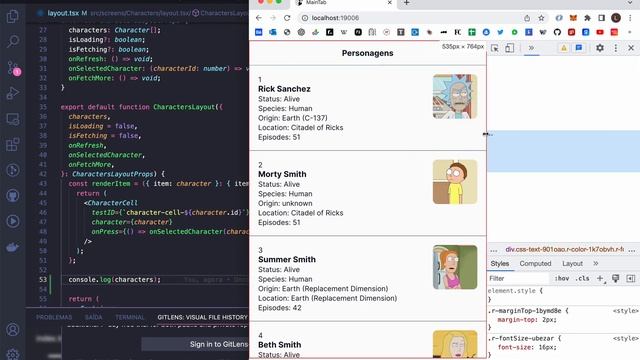
Task: Select the PROBLEMAS panel tab
Action: point(54,317)
